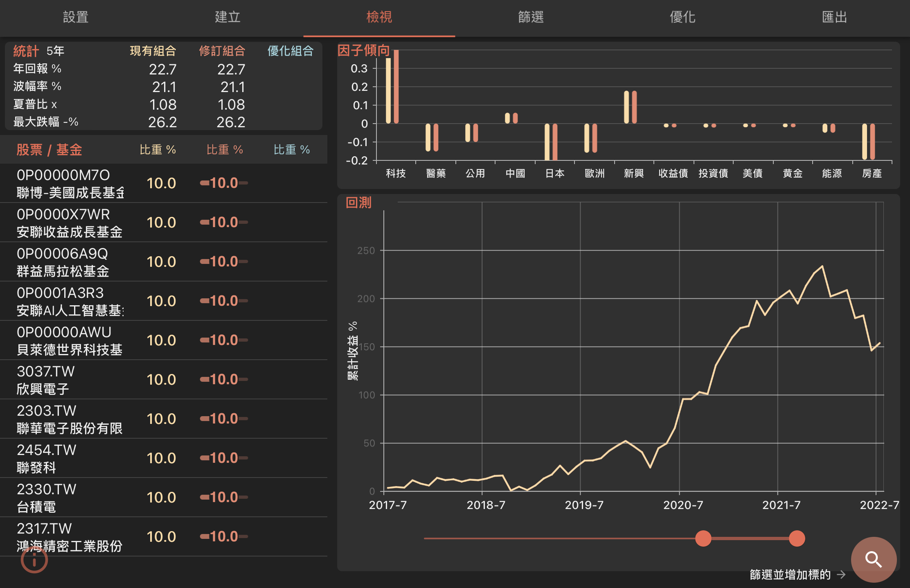Open the info icon at bottom left
Viewport: 910px width, 588px height.
(x=34, y=560)
